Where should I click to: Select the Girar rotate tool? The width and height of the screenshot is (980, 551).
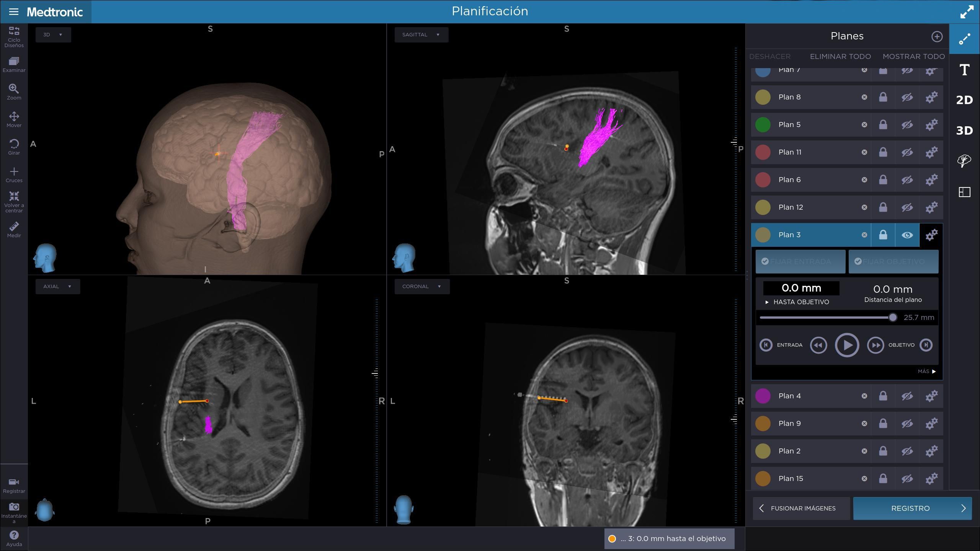point(14,147)
